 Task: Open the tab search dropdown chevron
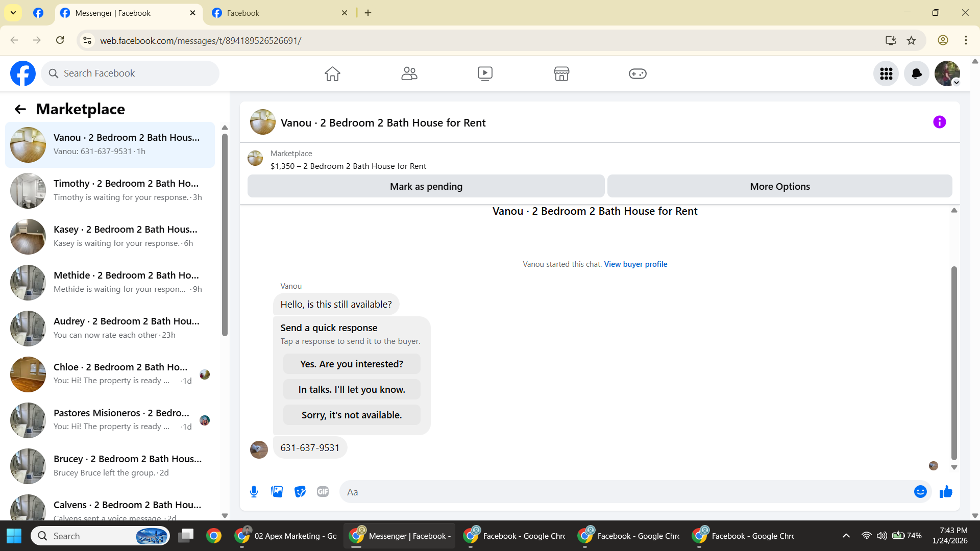point(13,13)
